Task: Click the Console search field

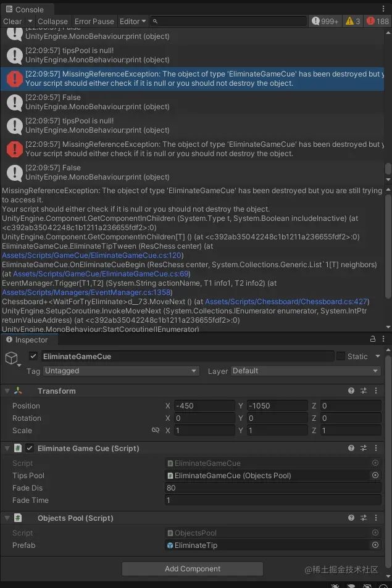Action: coord(229,22)
